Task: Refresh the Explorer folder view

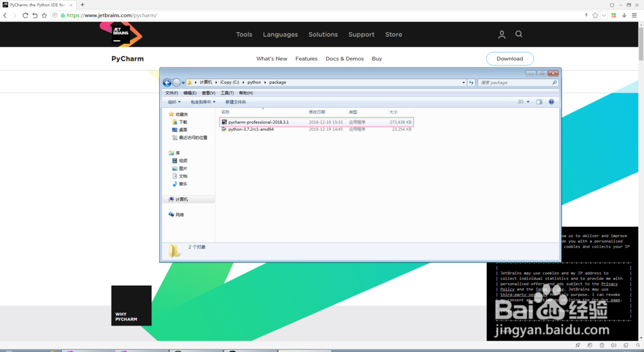Action: pyautogui.click(x=471, y=83)
